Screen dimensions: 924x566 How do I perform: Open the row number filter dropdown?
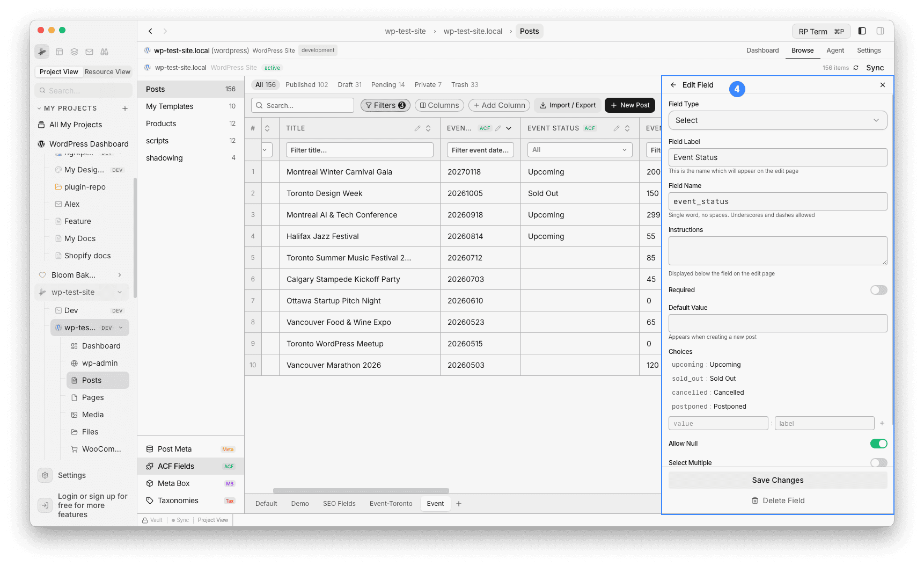click(x=267, y=150)
